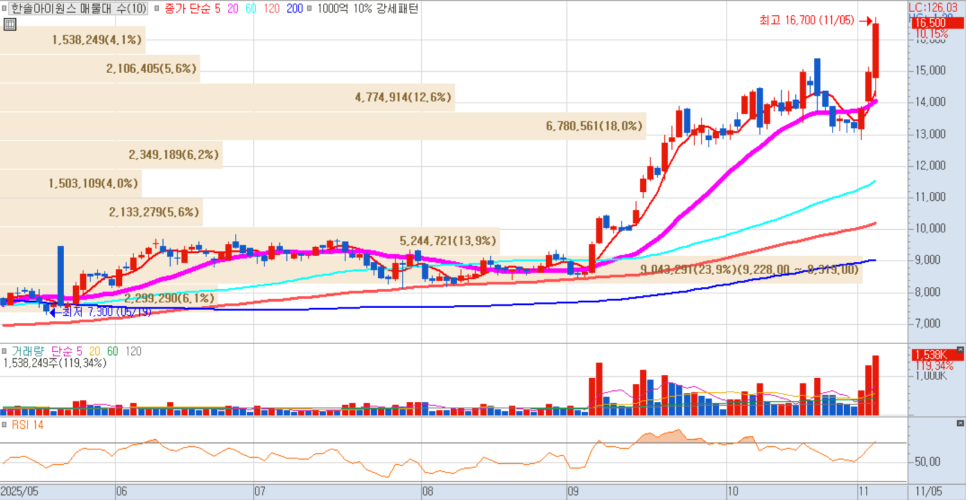Click small square marker before 종가 단순 label
Viewport: 966px width, 500px height.
click(156, 9)
